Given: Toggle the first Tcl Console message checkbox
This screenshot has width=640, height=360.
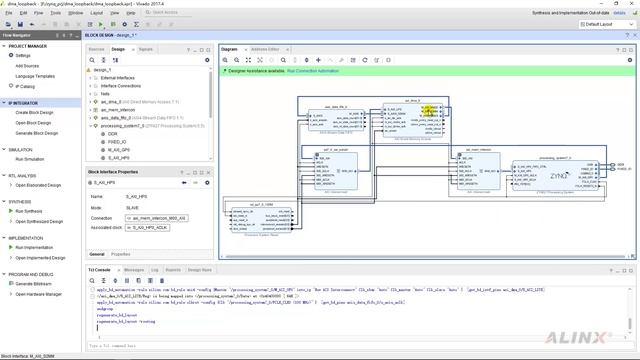Looking at the screenshot, I should (92, 290).
